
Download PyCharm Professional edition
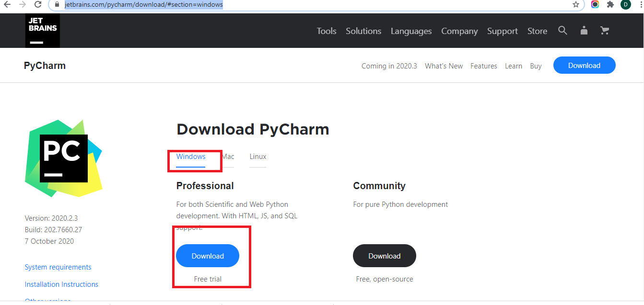(x=208, y=256)
